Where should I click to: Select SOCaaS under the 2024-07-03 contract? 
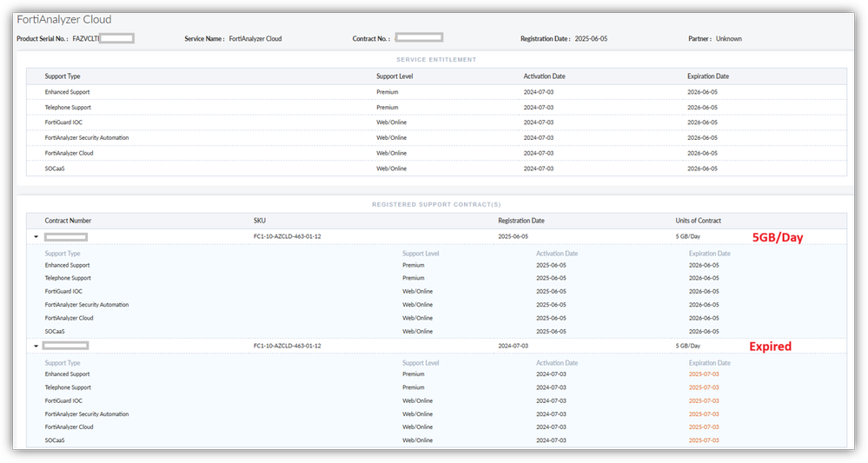coord(54,440)
